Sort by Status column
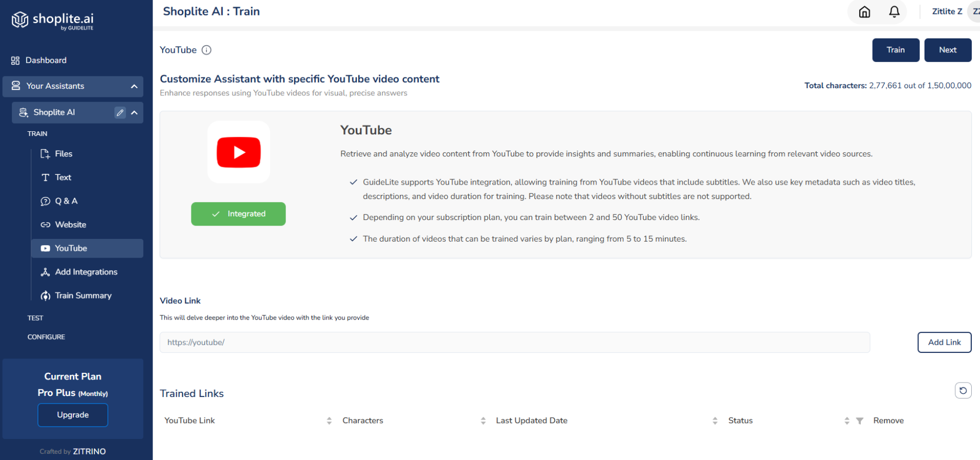This screenshot has width=980, height=460. pos(847,421)
